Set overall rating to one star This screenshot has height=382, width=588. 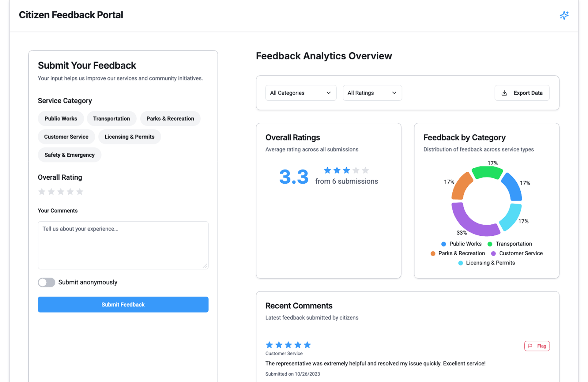(x=42, y=192)
